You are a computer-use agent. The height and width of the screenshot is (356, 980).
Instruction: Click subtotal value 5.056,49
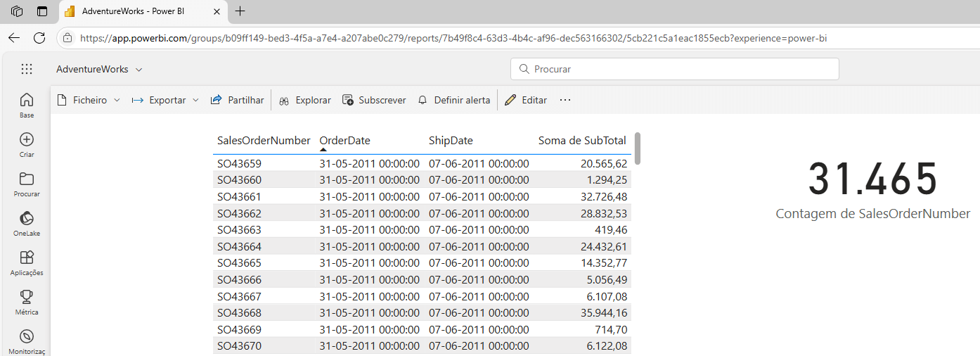607,279
